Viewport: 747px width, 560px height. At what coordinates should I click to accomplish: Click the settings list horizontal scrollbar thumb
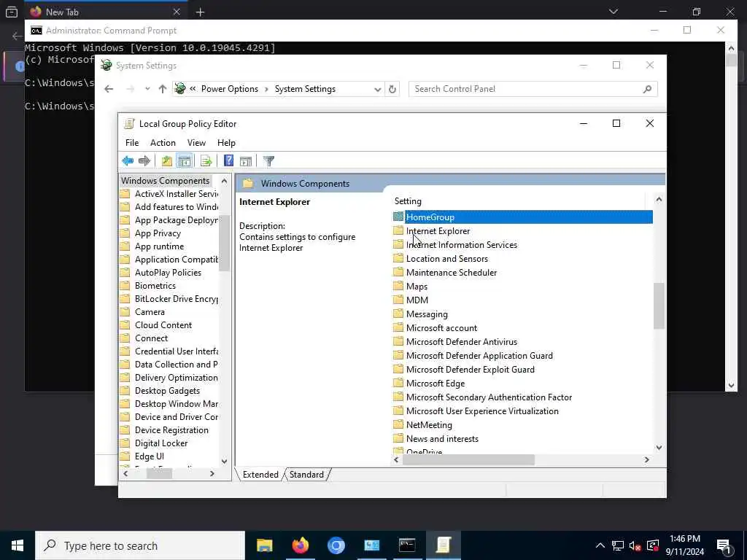468,460
